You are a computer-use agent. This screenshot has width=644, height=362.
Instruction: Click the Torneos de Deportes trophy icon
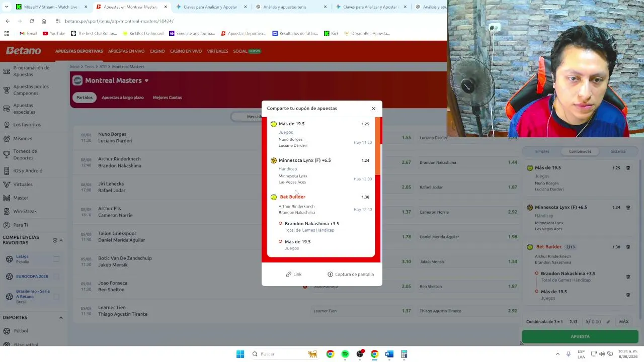[7, 155]
